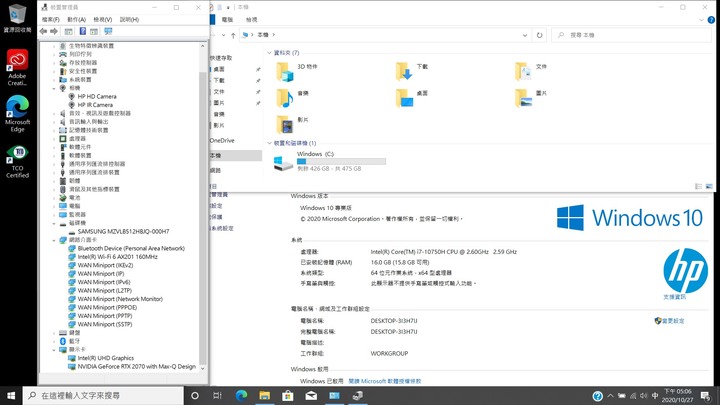Open the Recycle Bin desktop icon
Viewport: 720px width, 405px height.
[x=17, y=18]
